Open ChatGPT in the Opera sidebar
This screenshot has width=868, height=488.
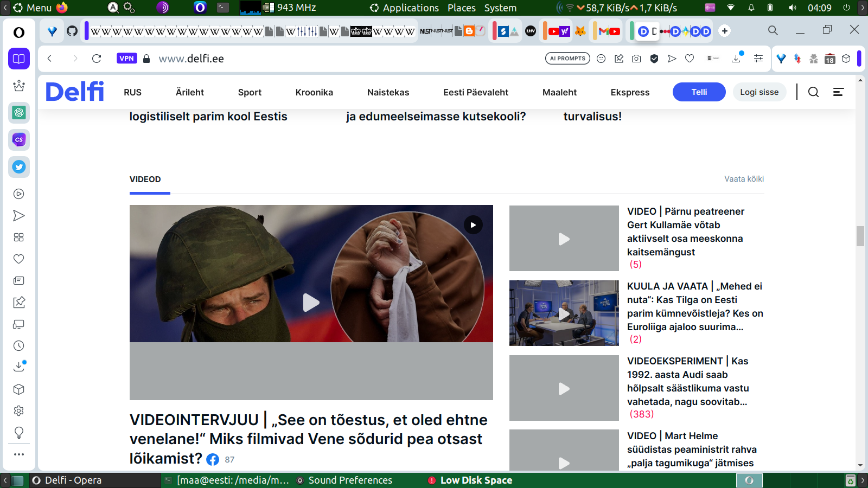click(19, 113)
